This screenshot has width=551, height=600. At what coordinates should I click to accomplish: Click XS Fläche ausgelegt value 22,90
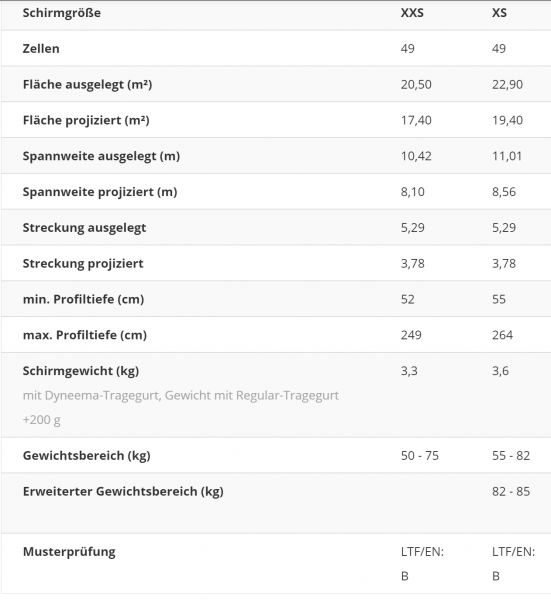(507, 85)
